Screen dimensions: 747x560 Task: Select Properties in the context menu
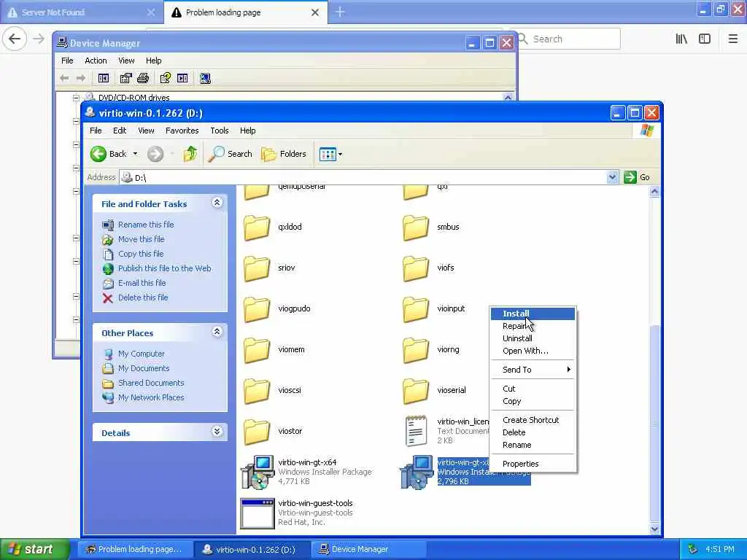[533, 464]
